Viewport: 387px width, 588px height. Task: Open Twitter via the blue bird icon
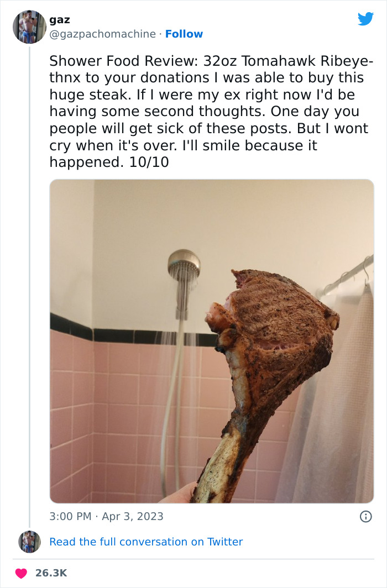366,19
